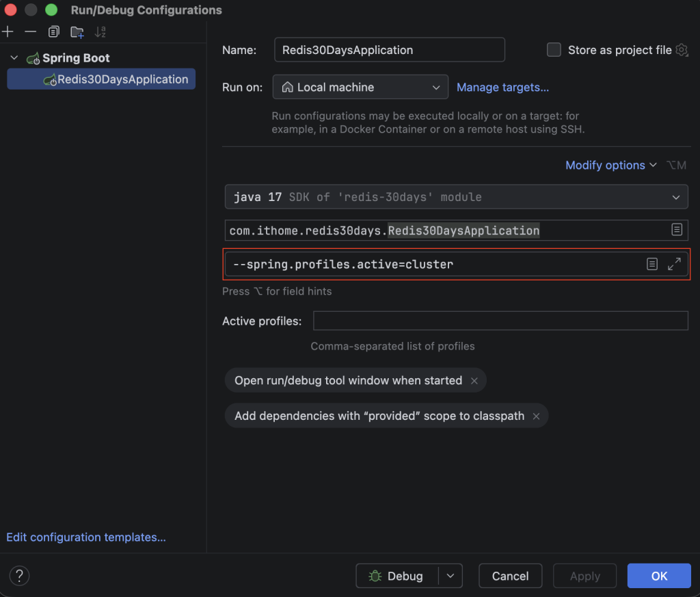Image resolution: width=700 pixels, height=597 pixels.
Task: Open the help question mark
Action: 19,576
